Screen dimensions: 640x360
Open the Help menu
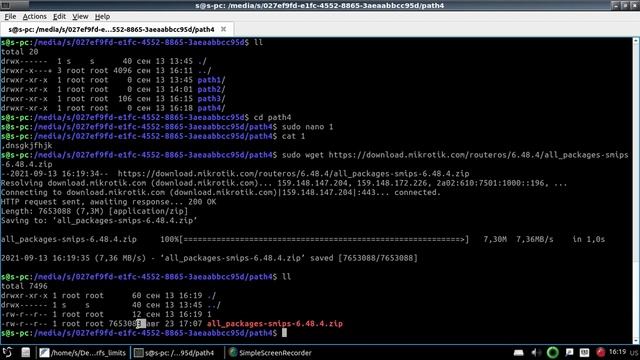tap(102, 16)
